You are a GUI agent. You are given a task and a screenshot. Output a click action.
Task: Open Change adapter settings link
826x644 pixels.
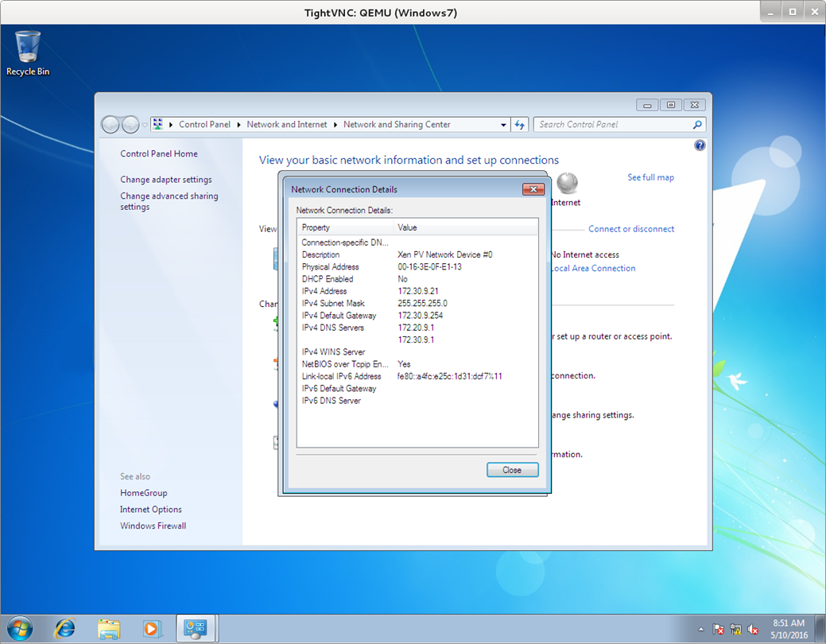(x=166, y=180)
